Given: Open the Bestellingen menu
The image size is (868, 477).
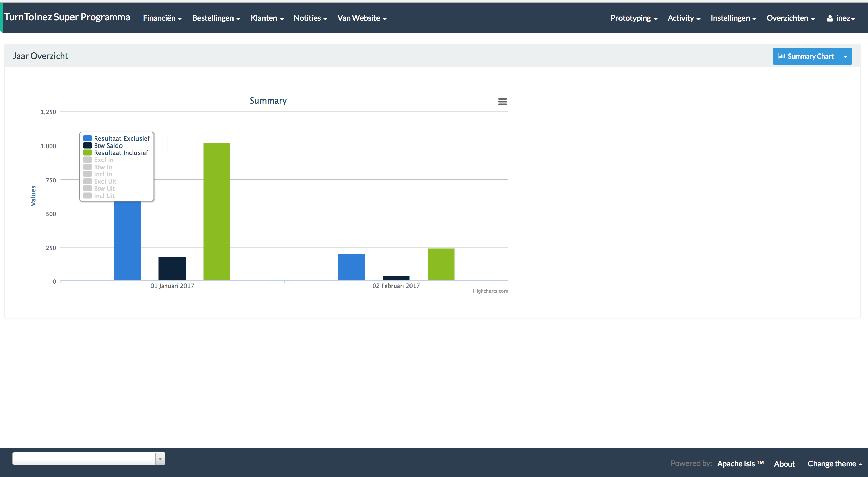Looking at the screenshot, I should pos(216,18).
